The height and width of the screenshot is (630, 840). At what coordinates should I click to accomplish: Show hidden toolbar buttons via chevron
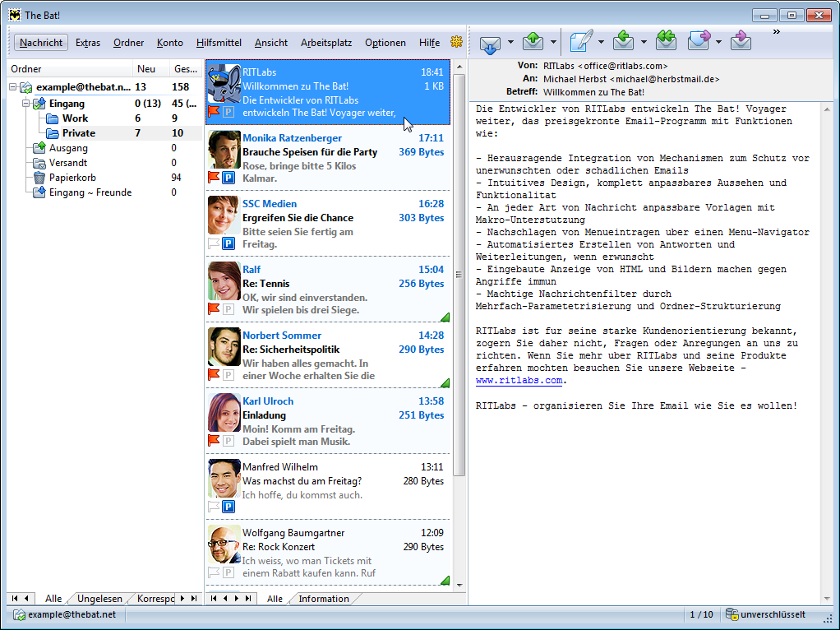tap(776, 32)
